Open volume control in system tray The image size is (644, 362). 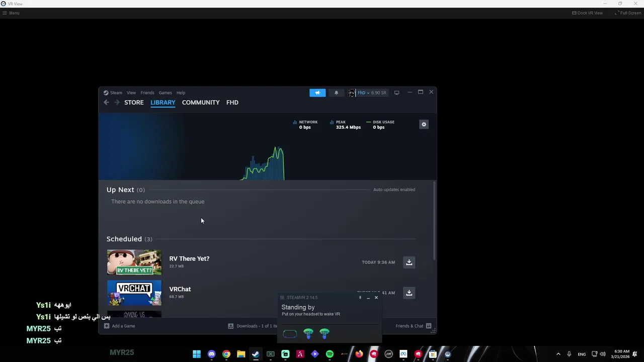(603, 354)
